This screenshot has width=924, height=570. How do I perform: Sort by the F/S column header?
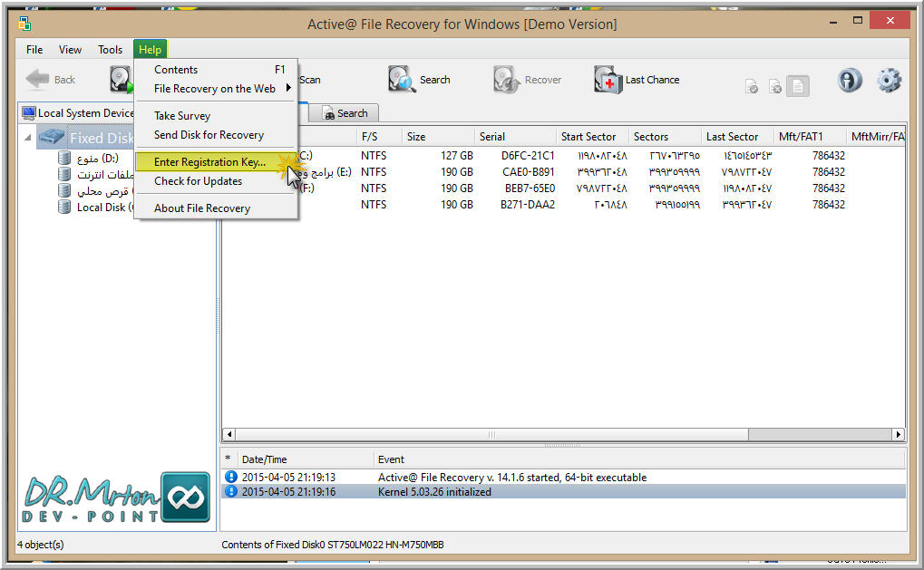[379, 137]
